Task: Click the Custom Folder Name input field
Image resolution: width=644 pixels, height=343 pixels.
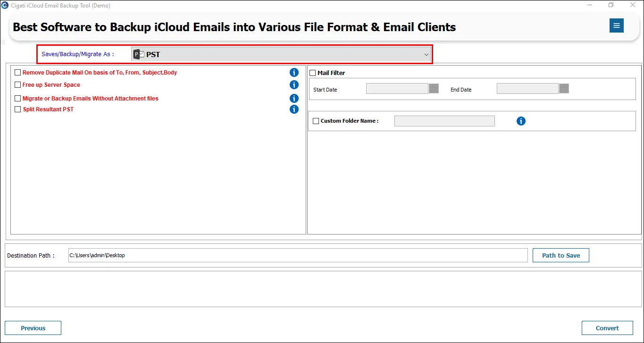Action: 444,121
